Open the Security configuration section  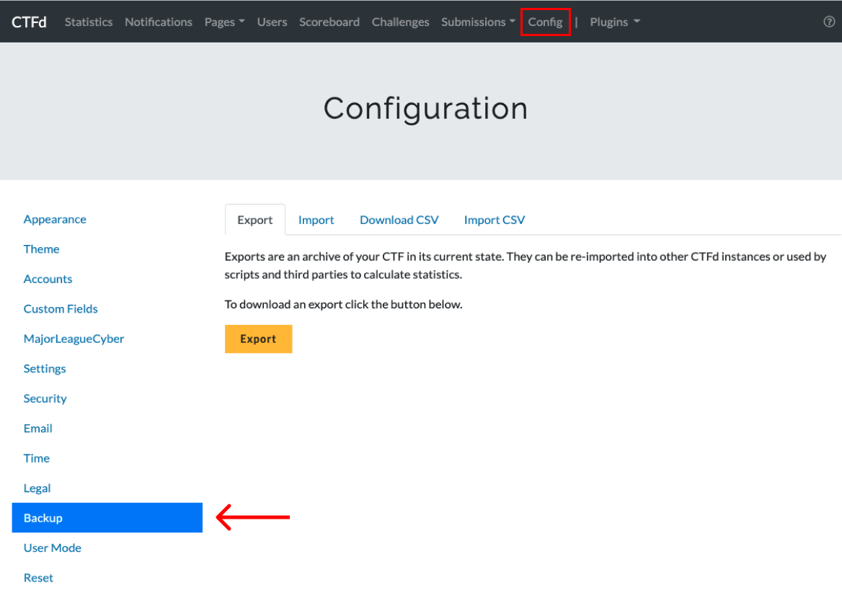[x=45, y=398]
